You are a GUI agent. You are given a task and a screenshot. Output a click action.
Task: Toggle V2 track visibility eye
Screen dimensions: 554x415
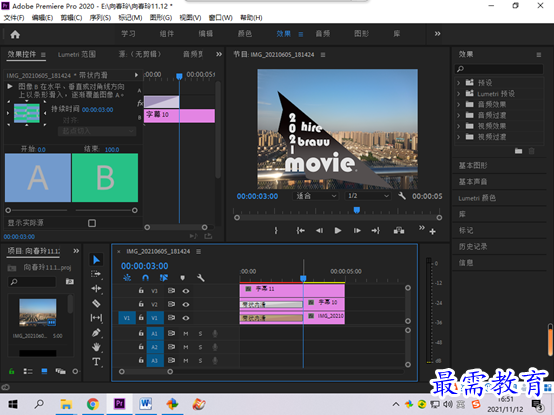tap(185, 304)
